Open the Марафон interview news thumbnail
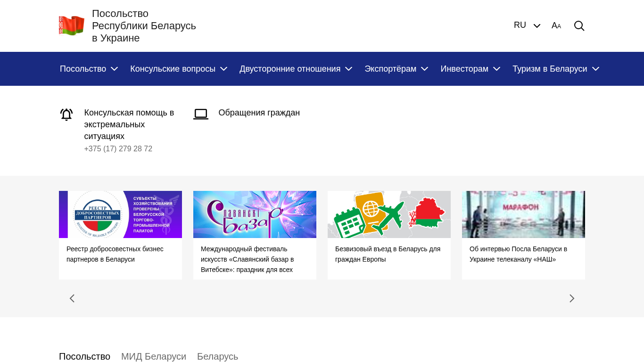Image resolution: width=644 pixels, height=362 pixels. click(x=523, y=214)
